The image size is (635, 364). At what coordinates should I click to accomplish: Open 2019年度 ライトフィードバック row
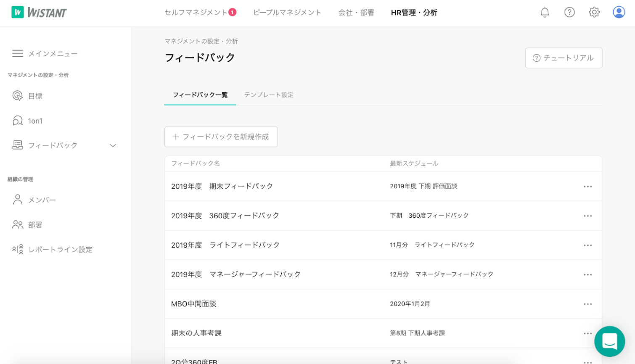click(x=383, y=245)
